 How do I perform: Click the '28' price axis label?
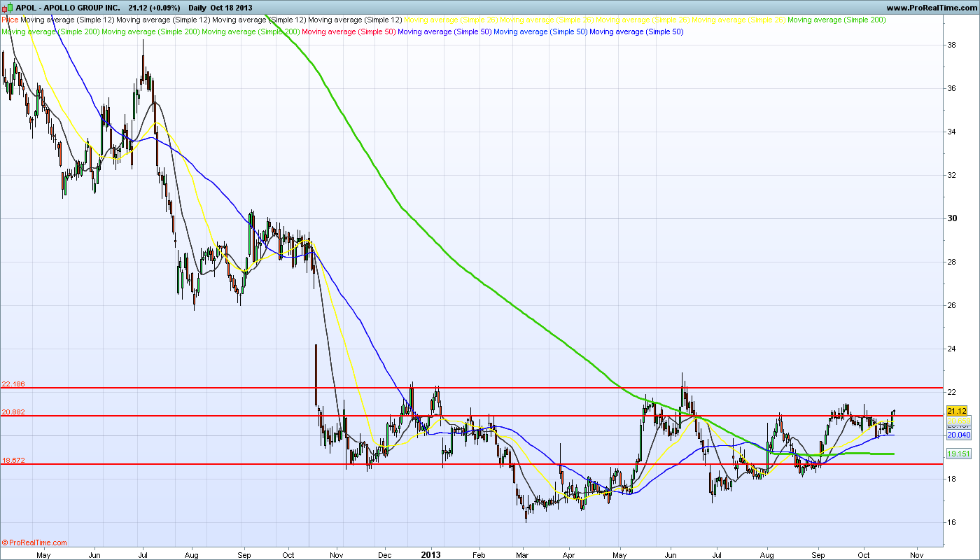click(x=951, y=262)
